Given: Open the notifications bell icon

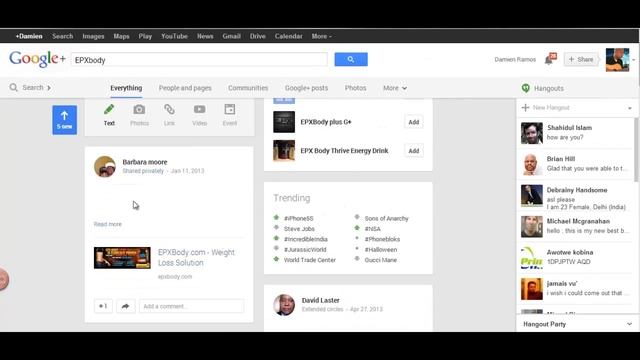Looking at the screenshot, I should click(549, 59).
